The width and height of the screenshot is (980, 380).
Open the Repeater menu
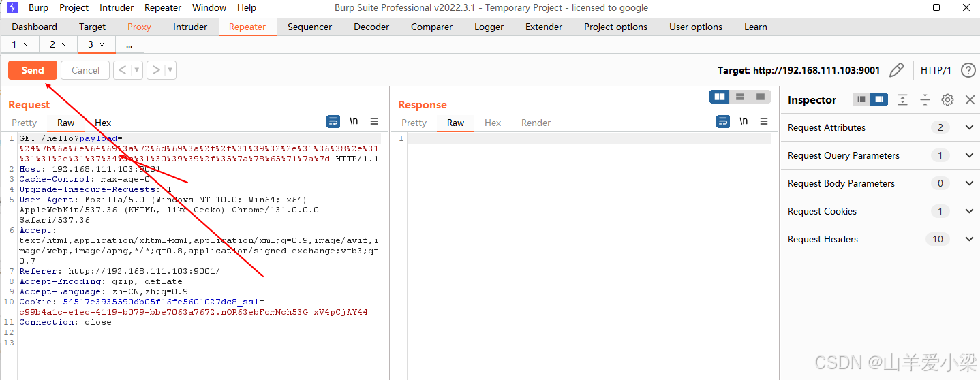[x=163, y=7]
